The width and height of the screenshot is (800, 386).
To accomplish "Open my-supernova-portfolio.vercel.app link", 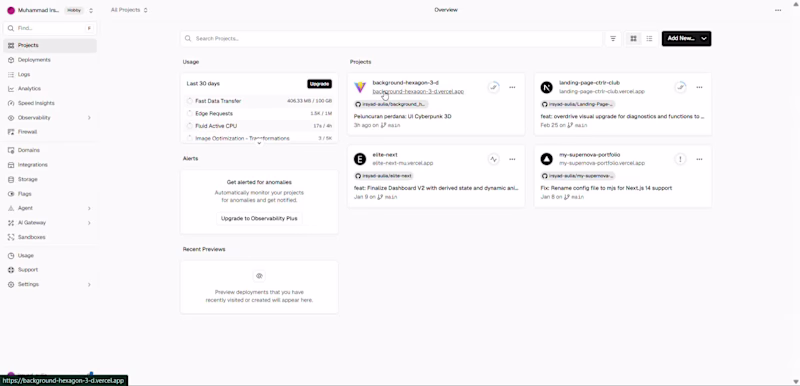I will coord(602,164).
